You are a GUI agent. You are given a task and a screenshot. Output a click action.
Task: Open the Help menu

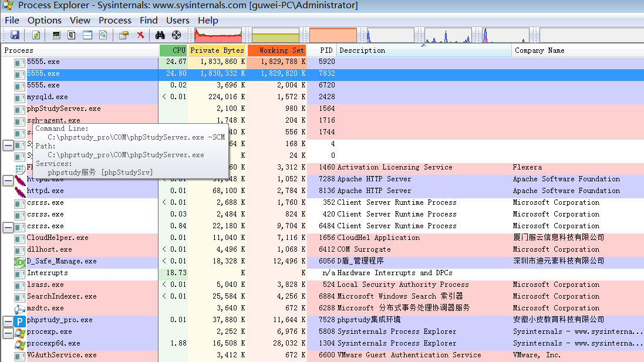208,21
